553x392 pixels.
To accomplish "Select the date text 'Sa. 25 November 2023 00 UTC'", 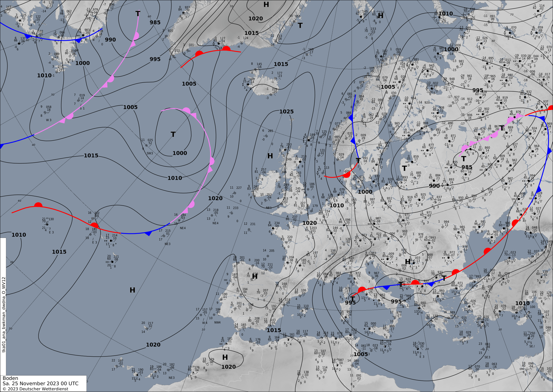I will [x=41, y=383].
